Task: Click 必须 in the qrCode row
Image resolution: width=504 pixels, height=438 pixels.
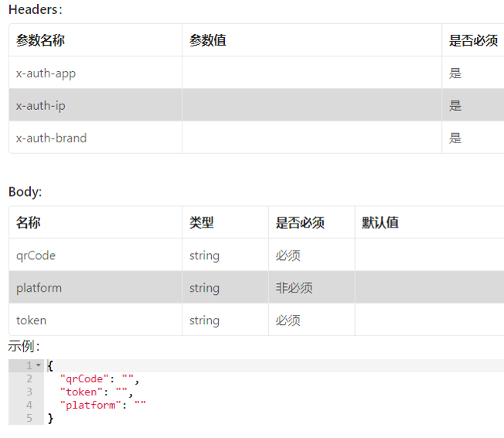Action: [x=288, y=256]
